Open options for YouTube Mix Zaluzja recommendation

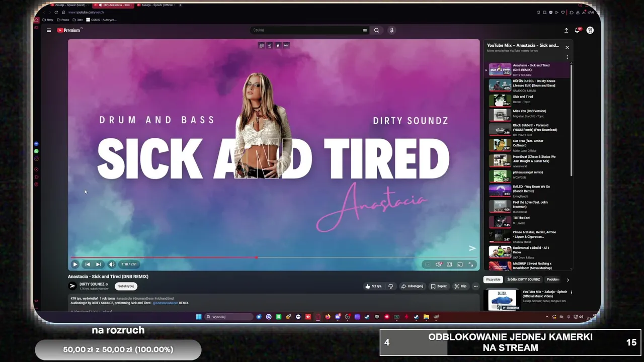(x=571, y=292)
